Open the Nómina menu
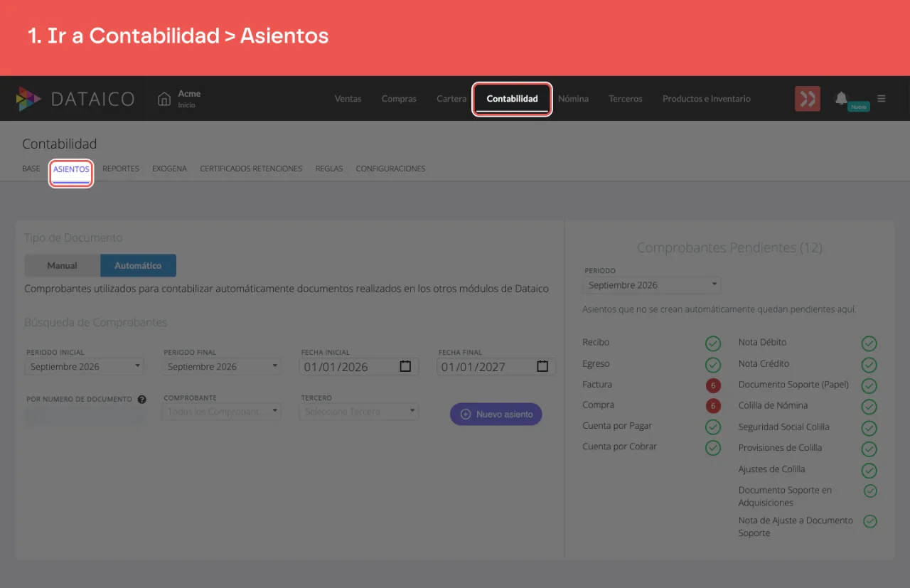The width and height of the screenshot is (910, 588). coord(573,99)
